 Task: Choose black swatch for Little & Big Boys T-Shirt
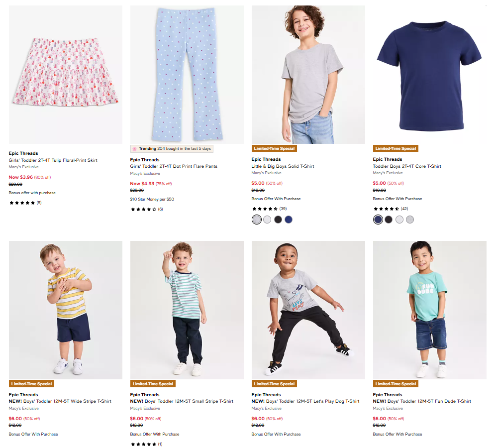[278, 220]
